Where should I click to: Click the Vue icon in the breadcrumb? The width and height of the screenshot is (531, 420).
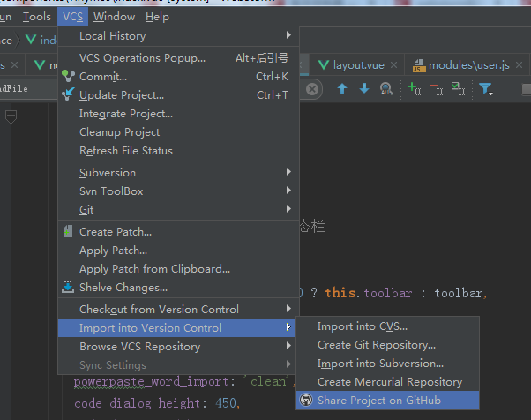point(31,40)
